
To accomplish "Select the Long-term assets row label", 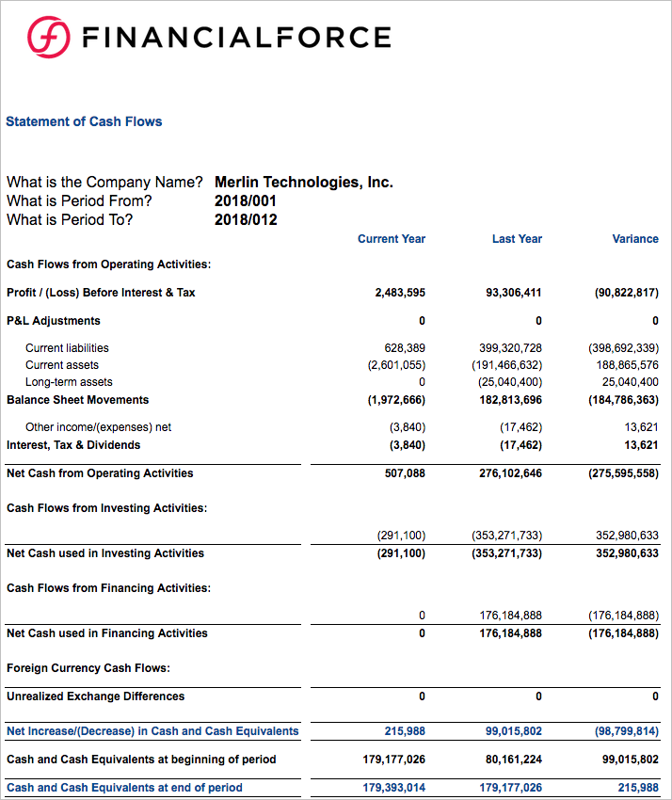I will pos(69,382).
